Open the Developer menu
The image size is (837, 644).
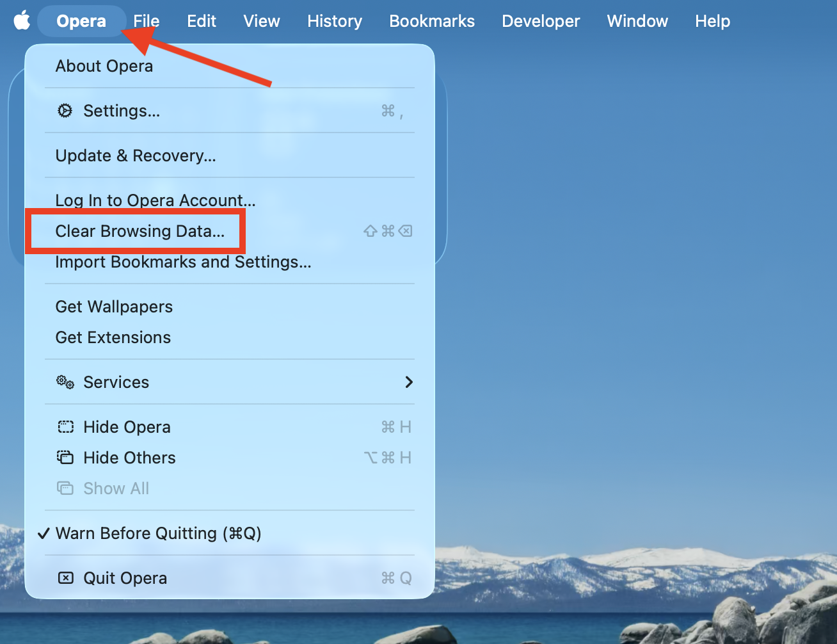pos(541,20)
